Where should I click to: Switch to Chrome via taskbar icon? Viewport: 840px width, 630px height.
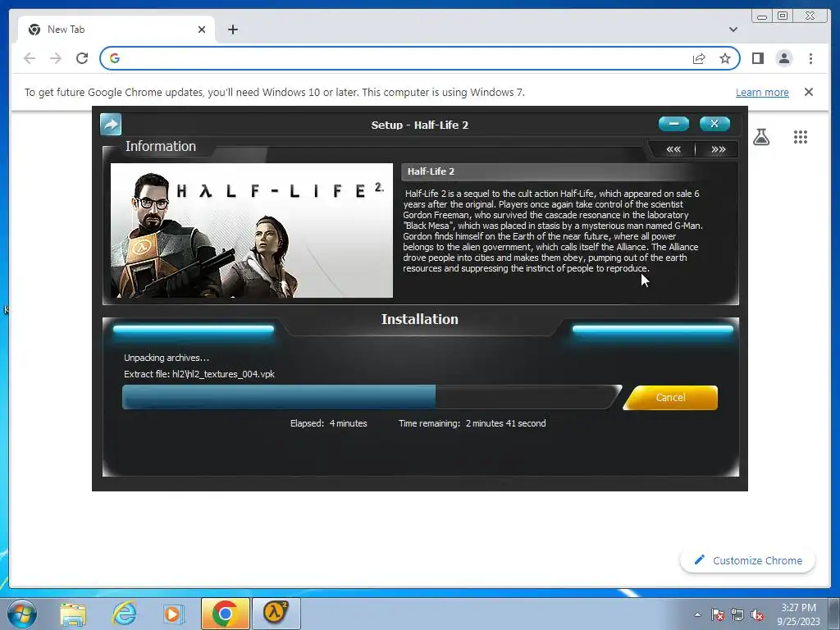pyautogui.click(x=225, y=614)
